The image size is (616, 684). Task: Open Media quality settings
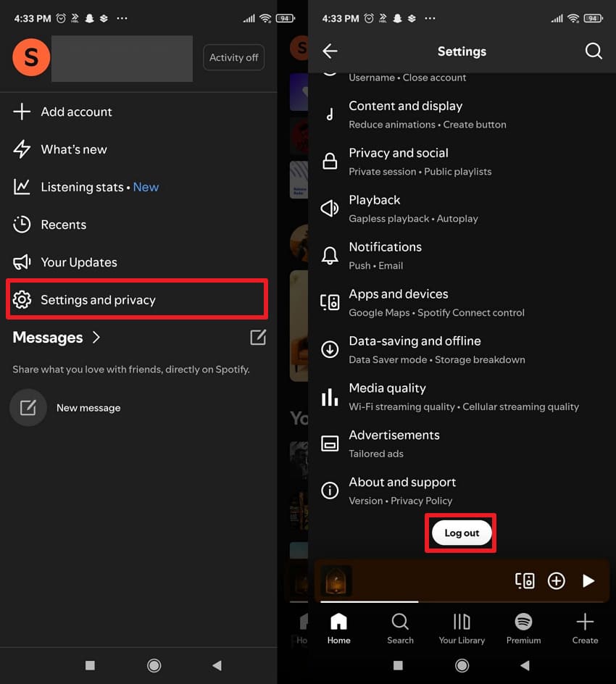pos(462,397)
